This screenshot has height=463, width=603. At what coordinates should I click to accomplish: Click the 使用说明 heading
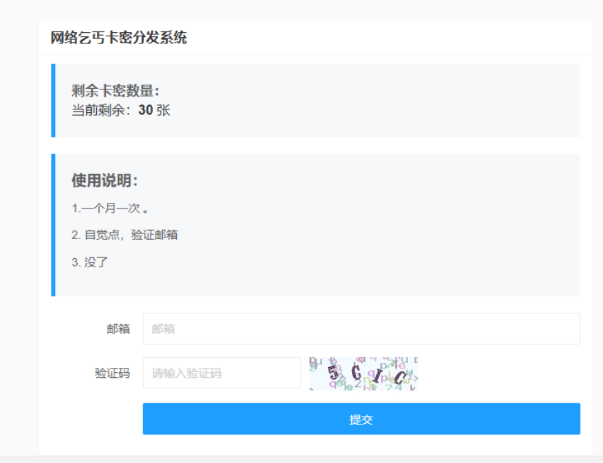click(x=104, y=180)
